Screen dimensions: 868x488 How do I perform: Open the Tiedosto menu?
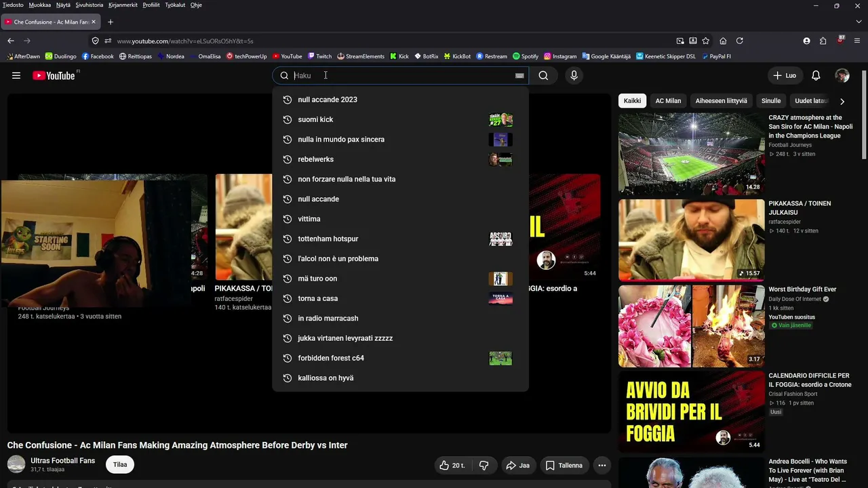coord(13,5)
